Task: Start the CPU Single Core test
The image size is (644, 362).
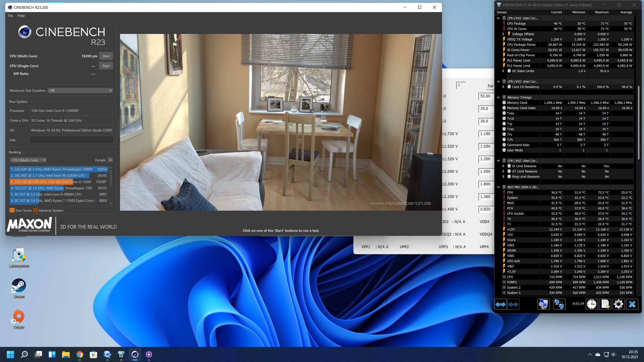Action: 106,66
